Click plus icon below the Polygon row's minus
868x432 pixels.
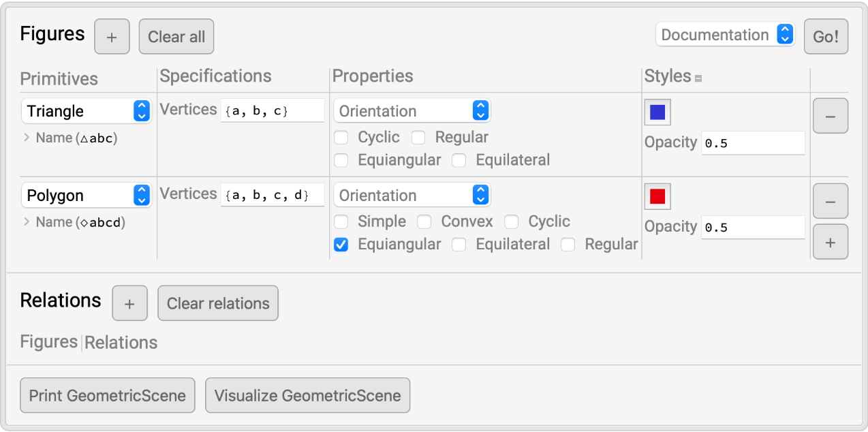[830, 242]
